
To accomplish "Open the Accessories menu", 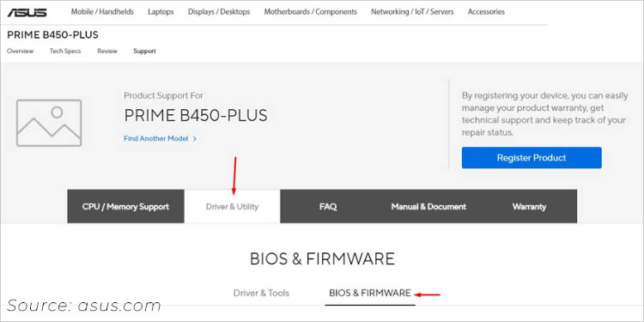I will [x=486, y=12].
